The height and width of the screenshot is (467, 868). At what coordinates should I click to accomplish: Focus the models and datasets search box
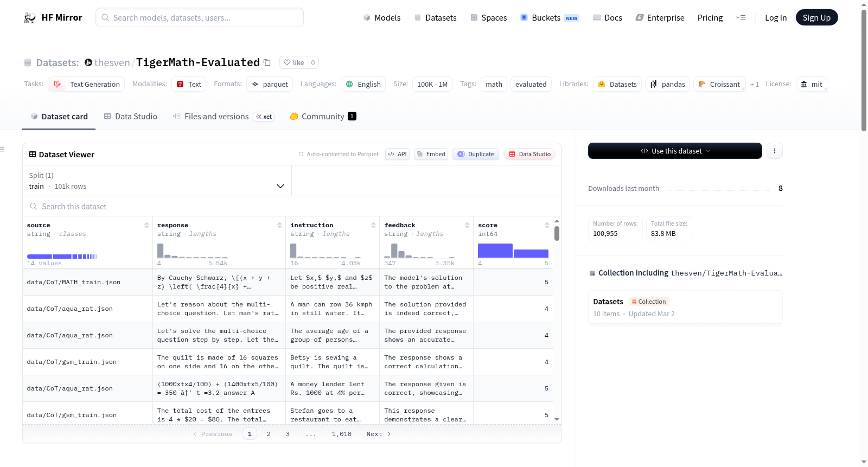[200, 17]
